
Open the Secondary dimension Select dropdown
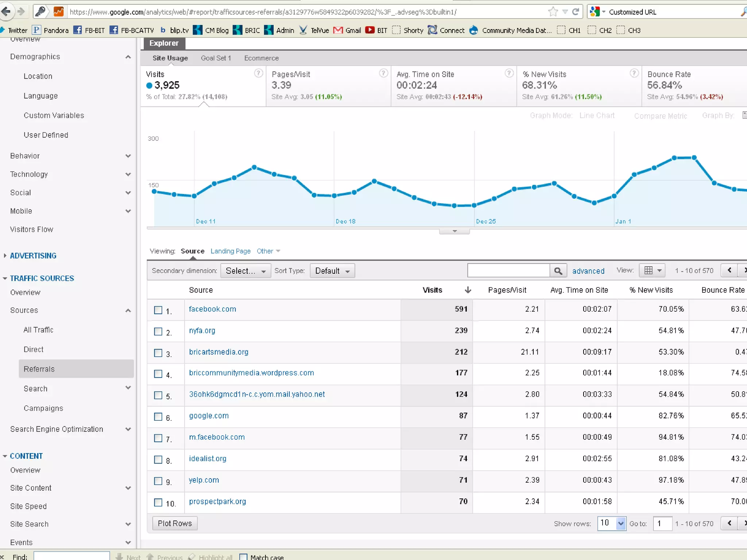tap(245, 271)
